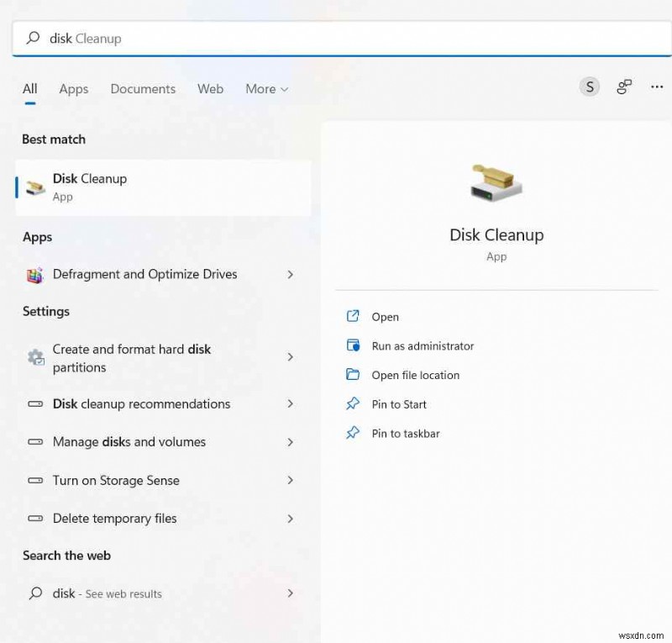This screenshot has height=643, width=672.
Task: Click the Run as administrator shield icon
Action: [x=353, y=345]
